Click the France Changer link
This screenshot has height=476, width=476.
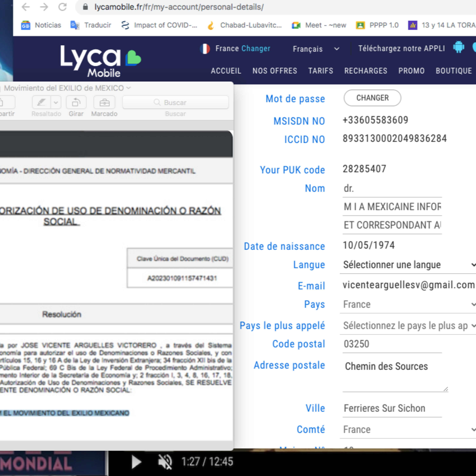point(255,49)
